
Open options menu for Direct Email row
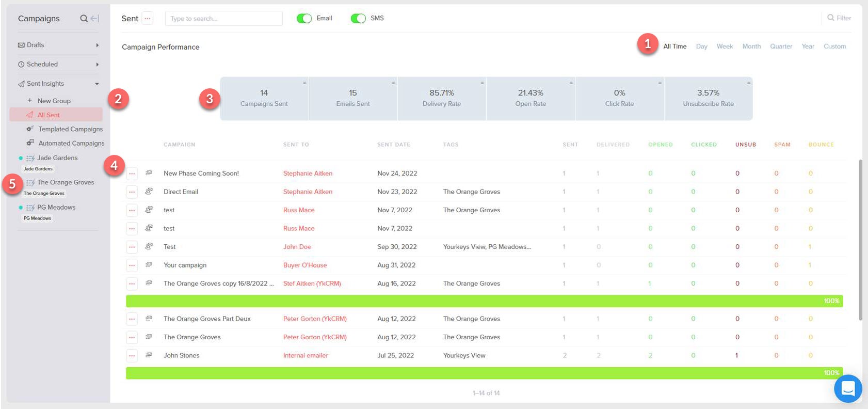[132, 192]
